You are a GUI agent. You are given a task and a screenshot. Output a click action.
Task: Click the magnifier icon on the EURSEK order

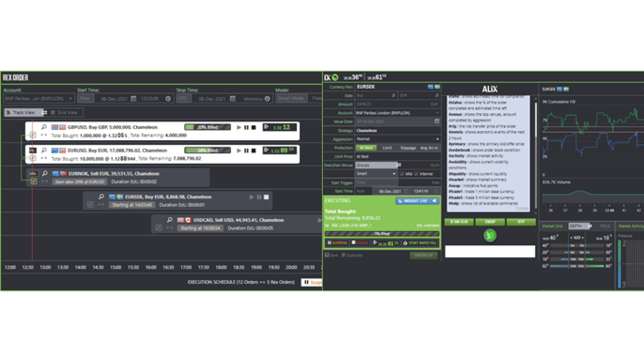pyautogui.click(x=101, y=197)
